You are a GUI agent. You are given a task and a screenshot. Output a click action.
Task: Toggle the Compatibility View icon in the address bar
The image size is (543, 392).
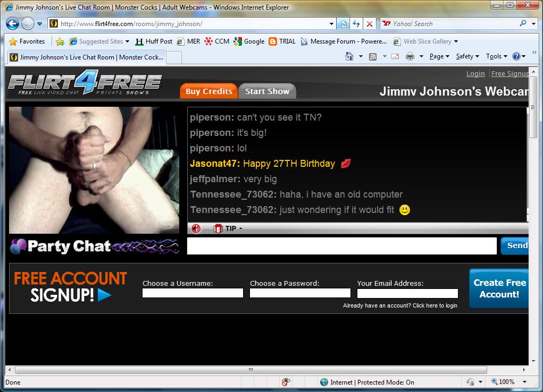pos(344,24)
